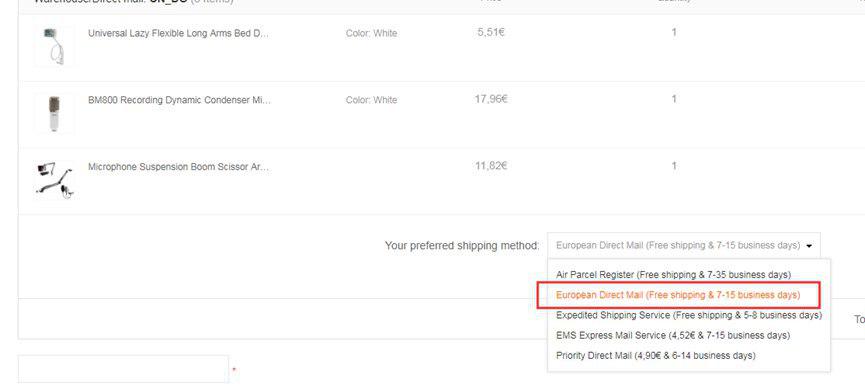
Task: Open the BM800 microphone product thumbnail
Action: (54, 113)
